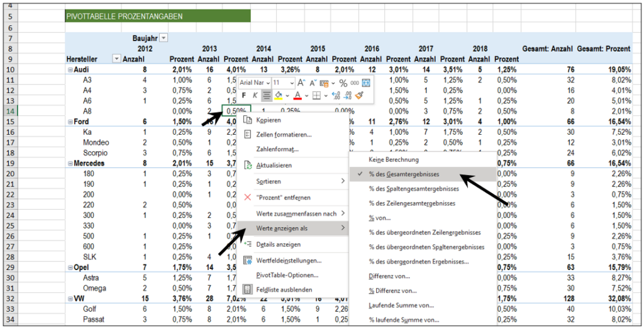Choose '% des Zeilengesamtergebnisses'
Image resolution: width=644 pixels, height=328 pixels.
click(x=423, y=203)
